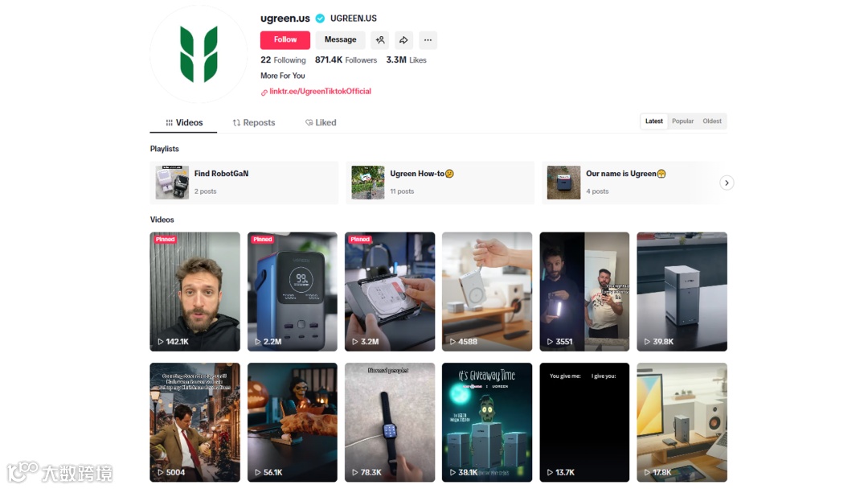
Task: Sort videos by Oldest
Action: tap(712, 121)
